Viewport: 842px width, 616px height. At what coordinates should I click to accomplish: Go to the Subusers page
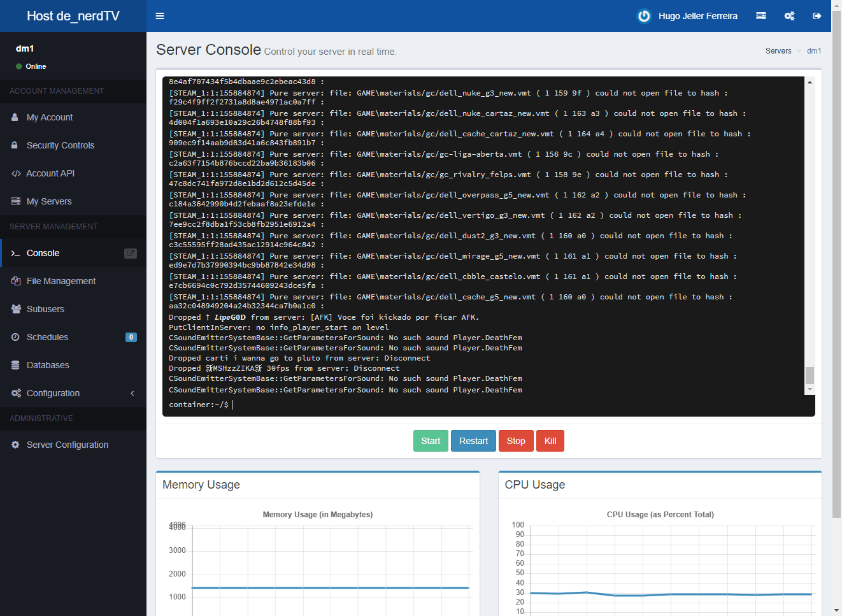[x=45, y=309]
